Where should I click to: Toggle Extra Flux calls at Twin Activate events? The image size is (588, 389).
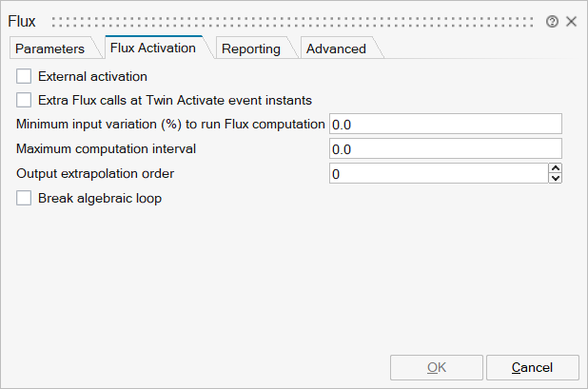point(25,99)
